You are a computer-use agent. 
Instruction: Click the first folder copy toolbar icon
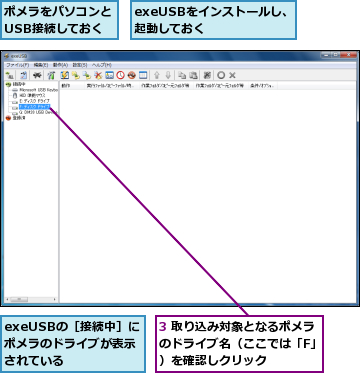pyautogui.click(x=76, y=75)
